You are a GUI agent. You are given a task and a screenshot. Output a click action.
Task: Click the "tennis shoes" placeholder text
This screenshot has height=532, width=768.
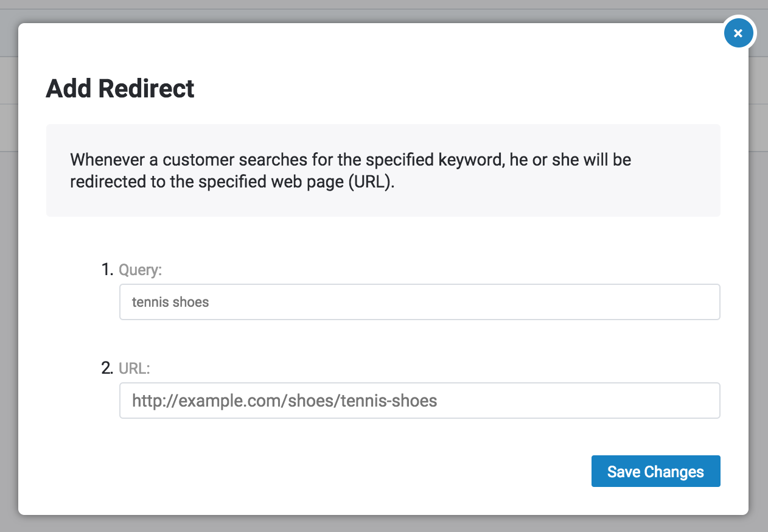click(x=170, y=302)
